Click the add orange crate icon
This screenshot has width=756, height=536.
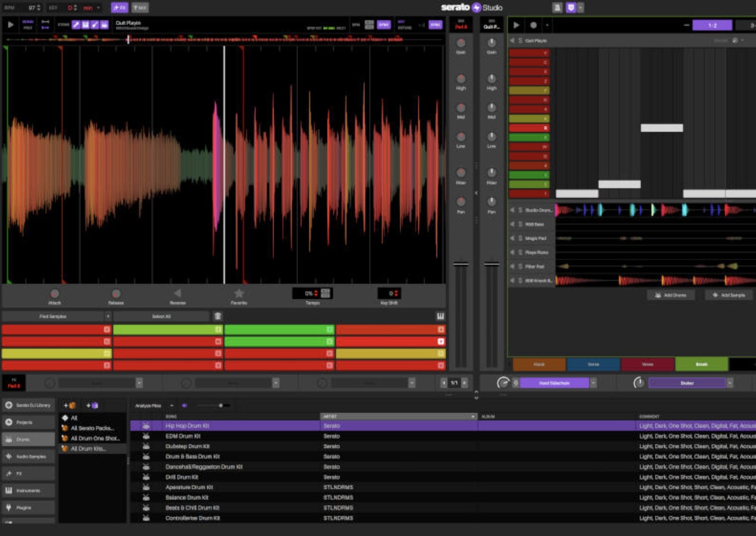pyautogui.click(x=70, y=406)
